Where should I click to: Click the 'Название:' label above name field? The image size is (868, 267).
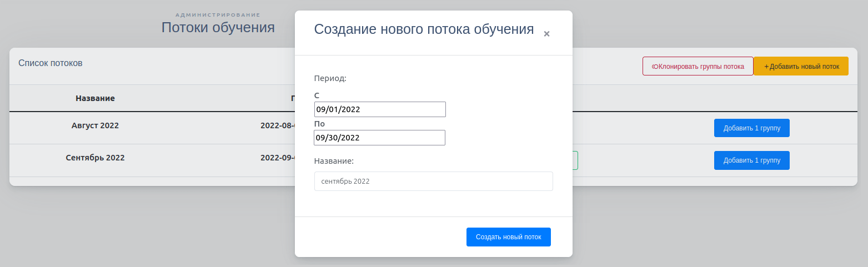[334, 161]
